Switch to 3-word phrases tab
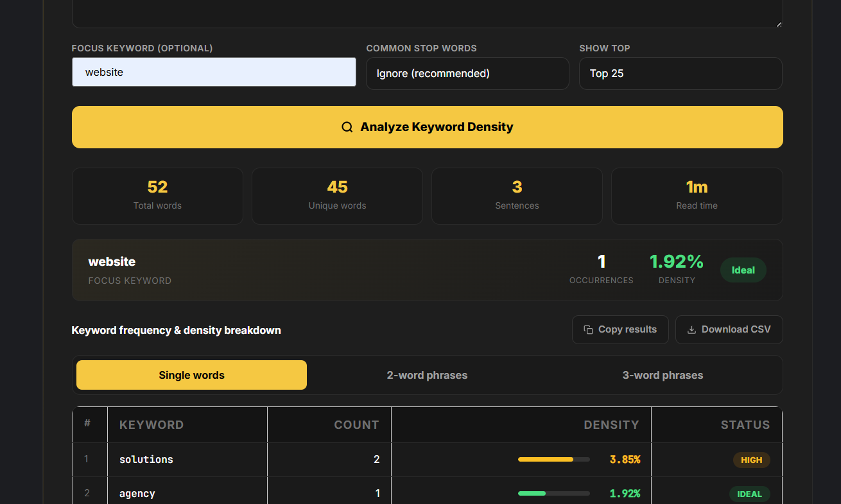 (663, 375)
